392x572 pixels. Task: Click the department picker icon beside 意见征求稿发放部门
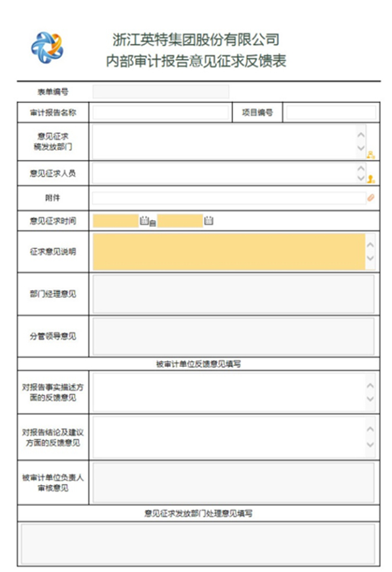point(371,155)
